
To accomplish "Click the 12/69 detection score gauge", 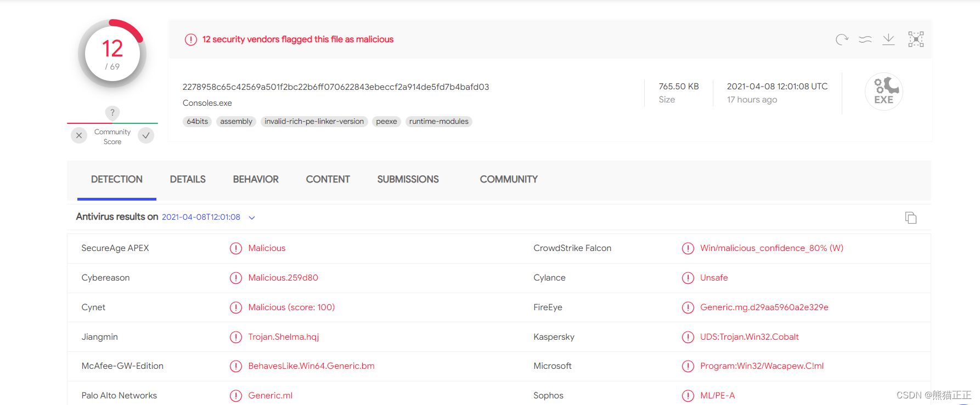I will (112, 54).
